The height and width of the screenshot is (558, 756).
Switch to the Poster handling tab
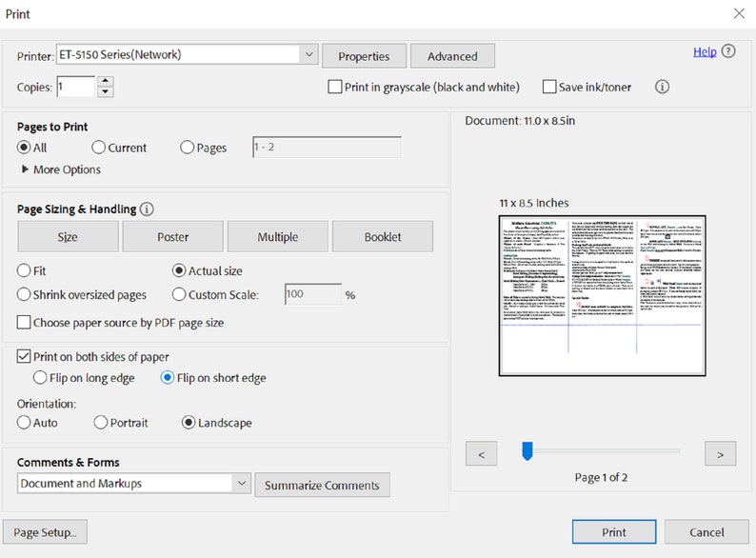pyautogui.click(x=172, y=237)
